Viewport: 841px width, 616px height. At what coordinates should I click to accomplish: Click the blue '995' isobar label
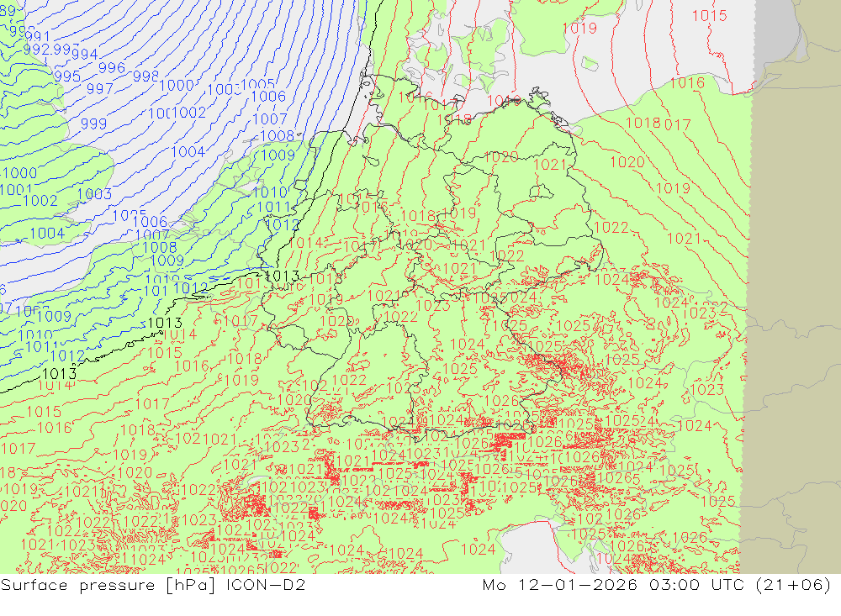coord(67,76)
